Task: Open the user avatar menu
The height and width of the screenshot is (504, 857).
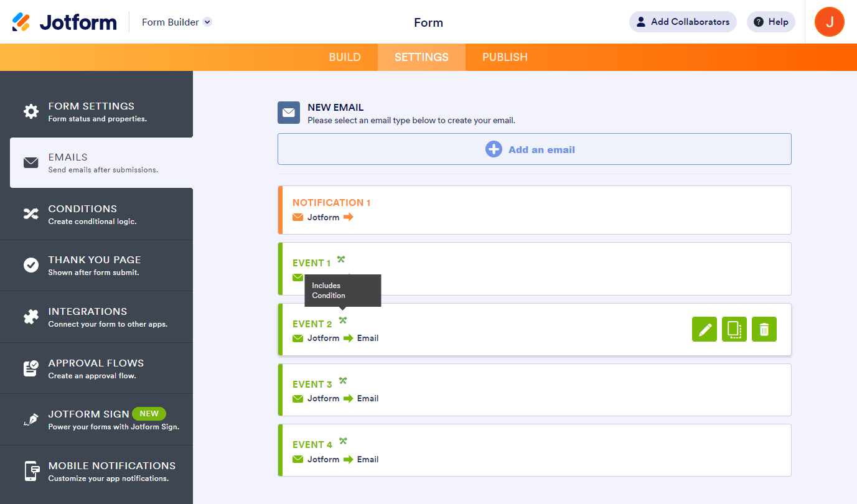Action: [x=829, y=22]
